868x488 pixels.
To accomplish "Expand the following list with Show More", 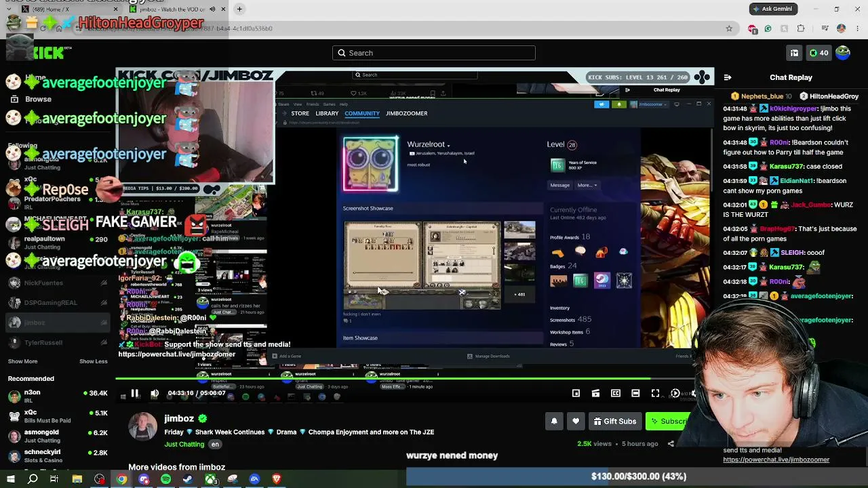I will 22,361.
